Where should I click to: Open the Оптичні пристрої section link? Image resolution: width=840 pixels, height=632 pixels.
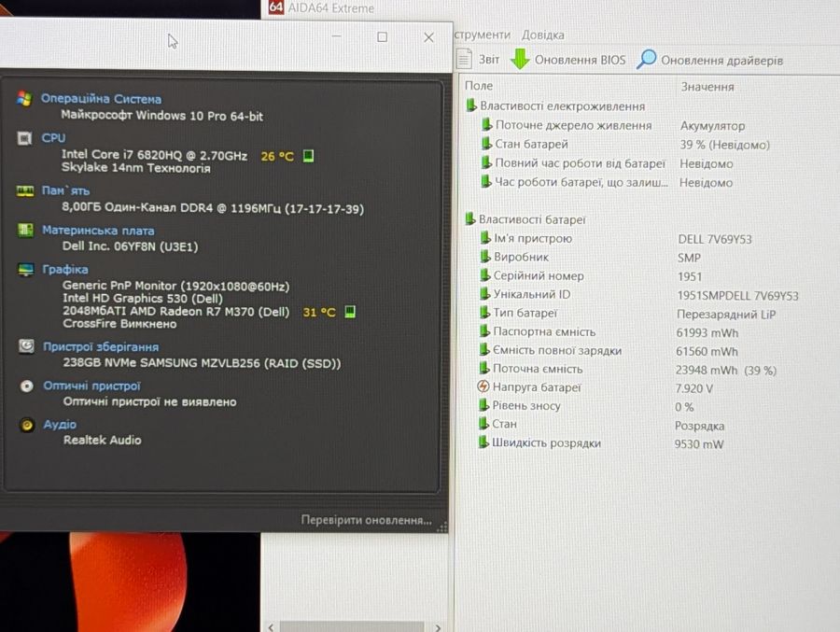click(x=92, y=386)
